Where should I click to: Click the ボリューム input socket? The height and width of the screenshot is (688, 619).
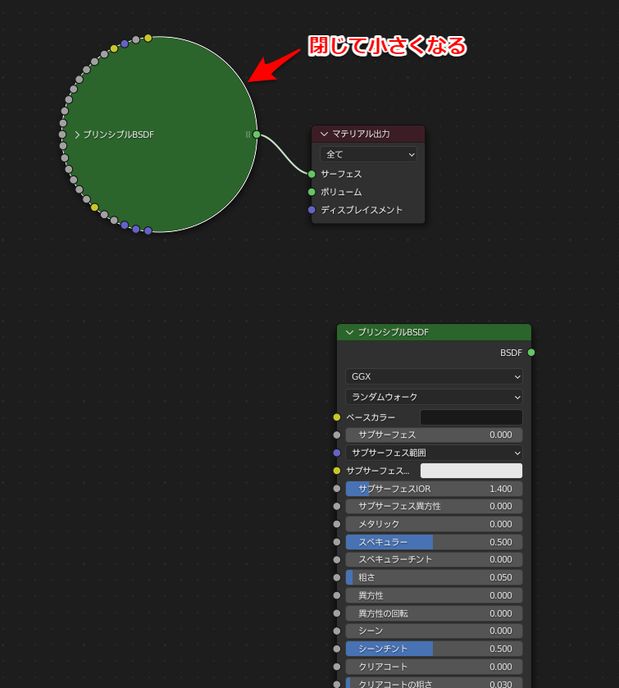[x=311, y=192]
